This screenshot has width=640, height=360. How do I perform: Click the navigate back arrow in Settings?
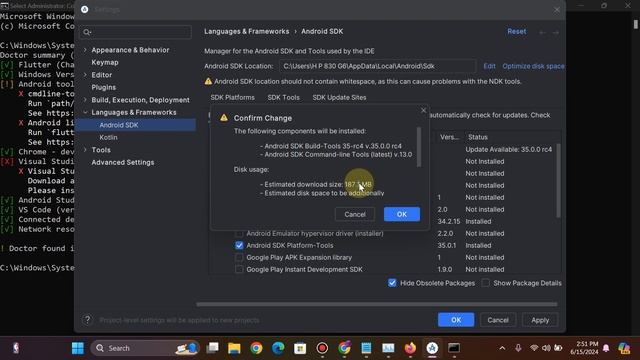(x=542, y=32)
